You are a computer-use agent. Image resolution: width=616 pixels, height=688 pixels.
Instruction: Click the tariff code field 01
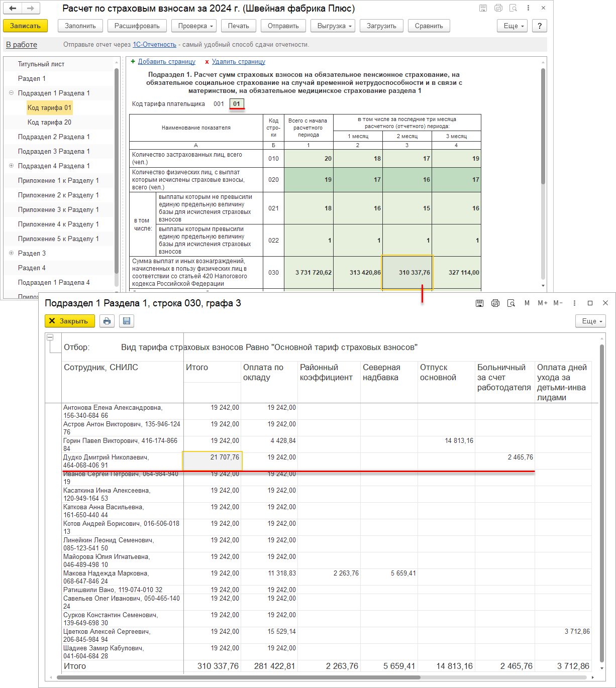[x=237, y=104]
